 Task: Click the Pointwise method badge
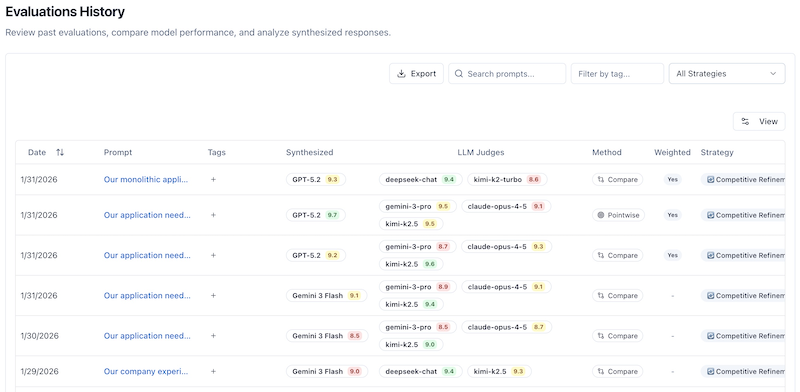point(618,215)
